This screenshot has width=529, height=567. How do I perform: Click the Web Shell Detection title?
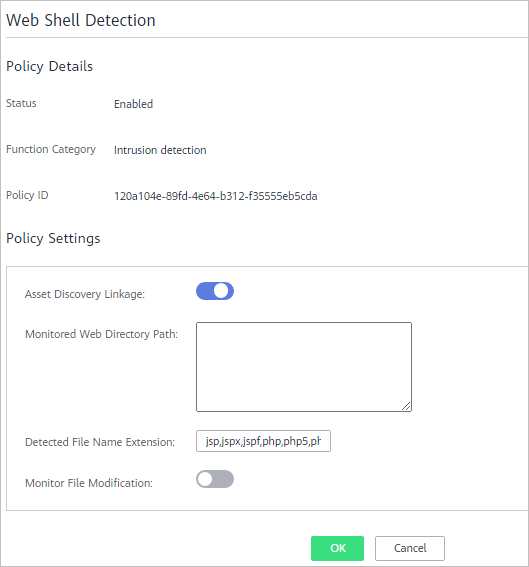click(81, 20)
